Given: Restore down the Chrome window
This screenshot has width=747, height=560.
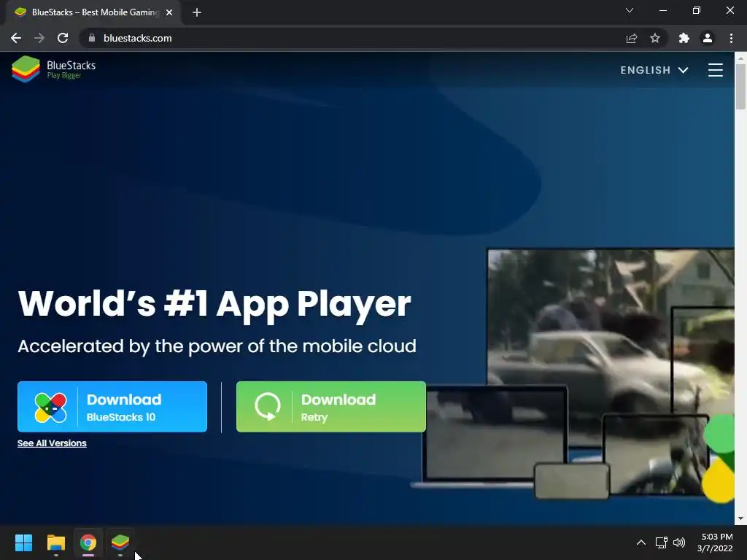Looking at the screenshot, I should click(x=697, y=10).
